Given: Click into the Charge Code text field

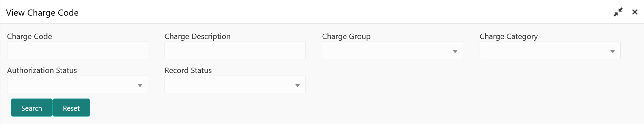Looking at the screenshot, I should click(x=78, y=50).
